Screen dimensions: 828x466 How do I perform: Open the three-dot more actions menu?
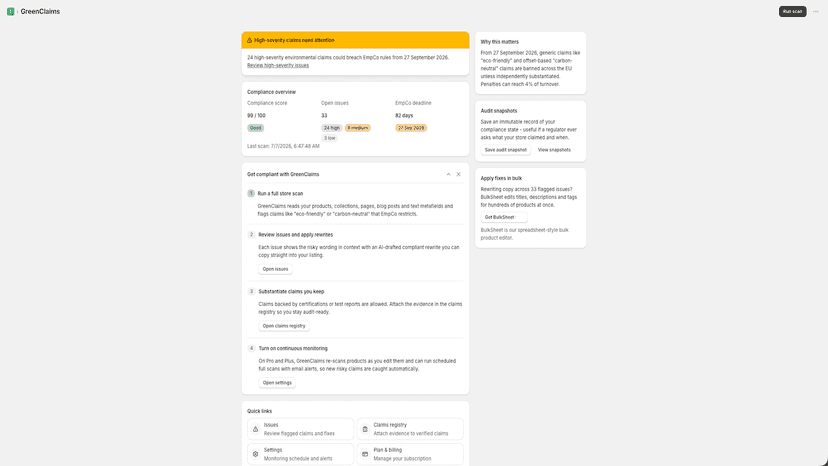point(816,11)
